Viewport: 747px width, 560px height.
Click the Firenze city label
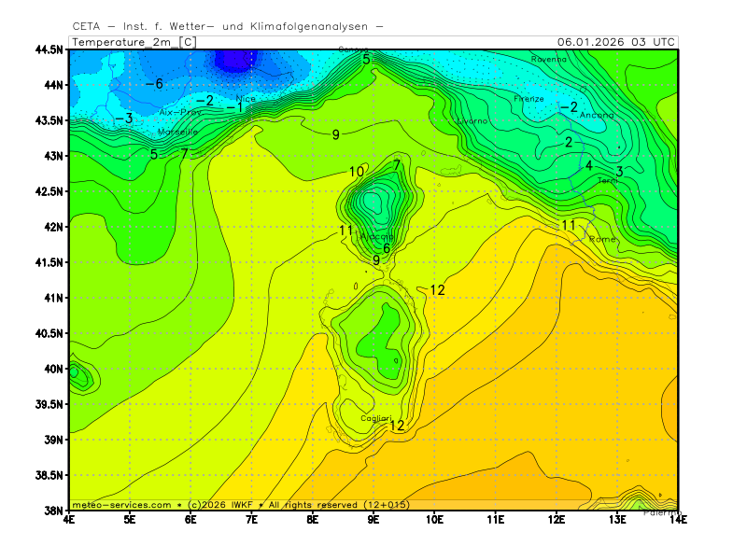529,98
